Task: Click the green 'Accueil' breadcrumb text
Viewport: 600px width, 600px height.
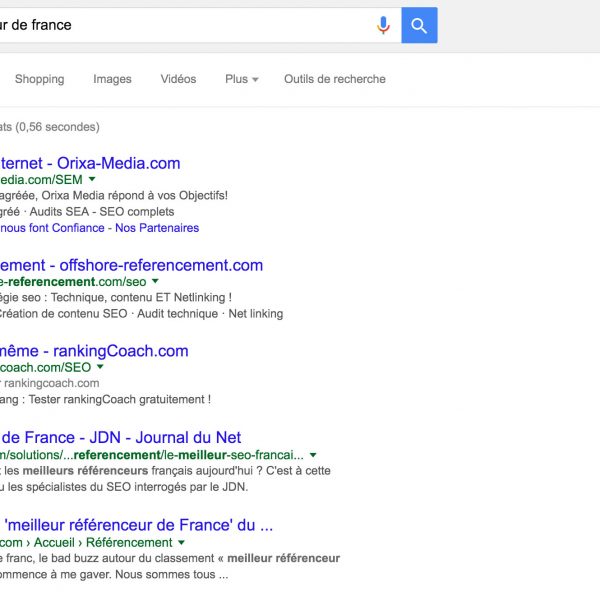Action: (x=54, y=543)
